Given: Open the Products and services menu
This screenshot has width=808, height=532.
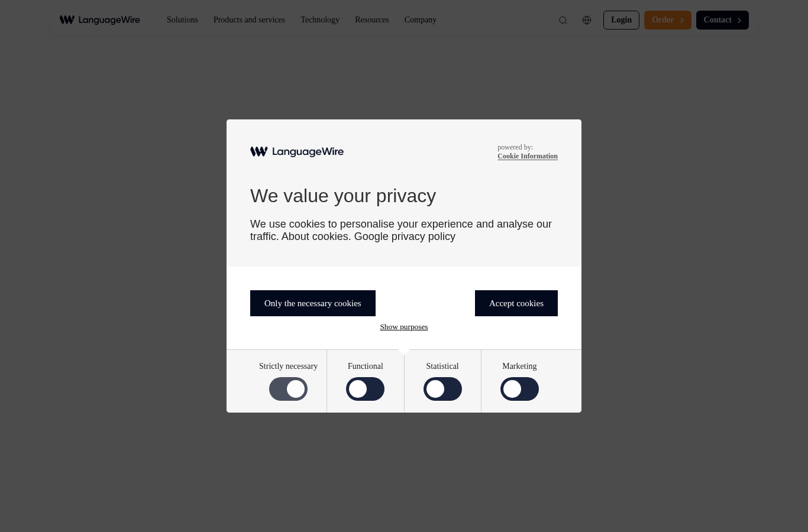Looking at the screenshot, I should (249, 20).
